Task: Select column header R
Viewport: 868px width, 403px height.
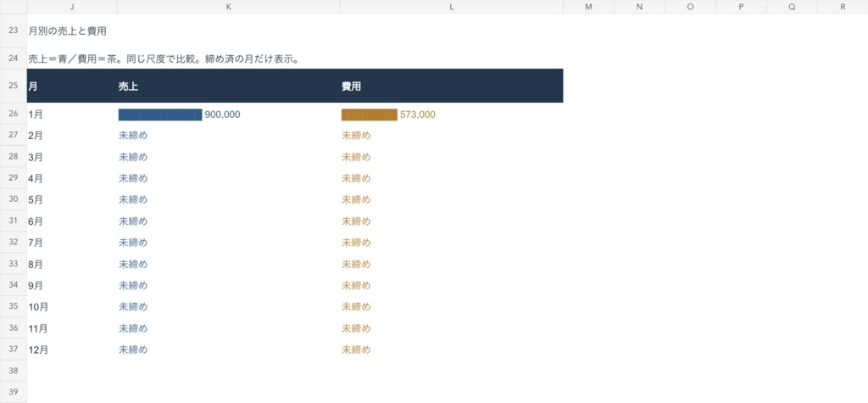Action: [x=843, y=7]
